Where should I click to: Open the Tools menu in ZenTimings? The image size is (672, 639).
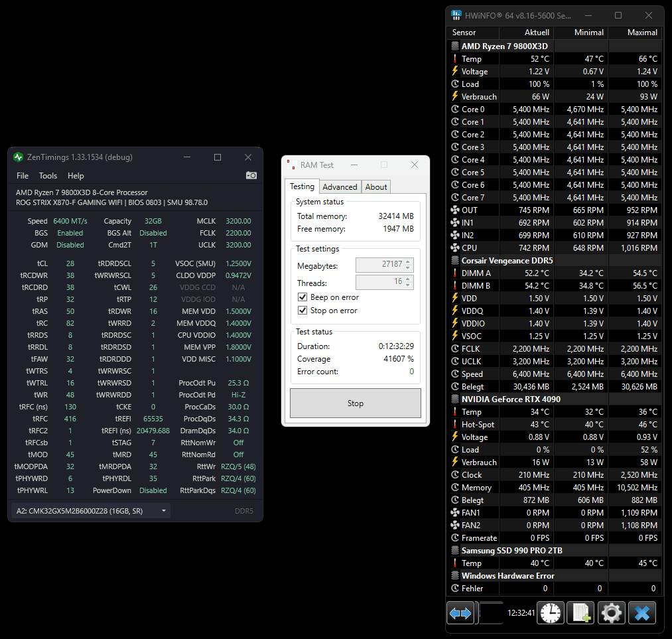tap(48, 176)
